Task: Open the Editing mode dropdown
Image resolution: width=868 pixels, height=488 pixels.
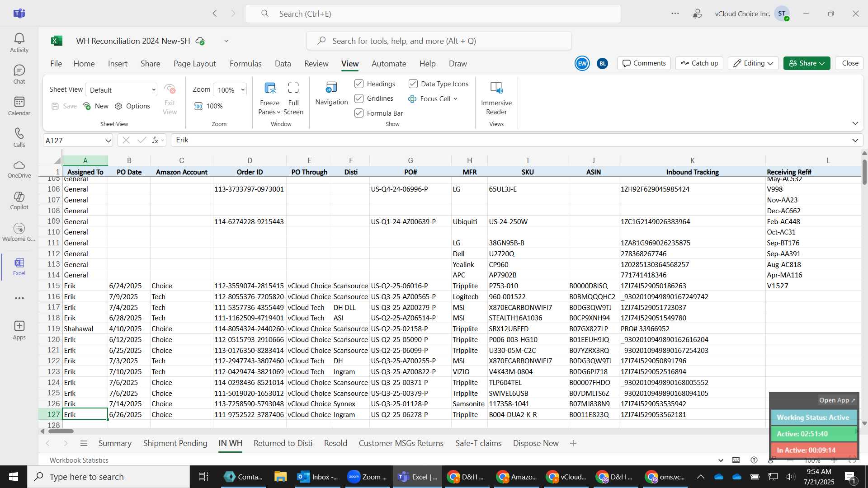Action: (753, 63)
